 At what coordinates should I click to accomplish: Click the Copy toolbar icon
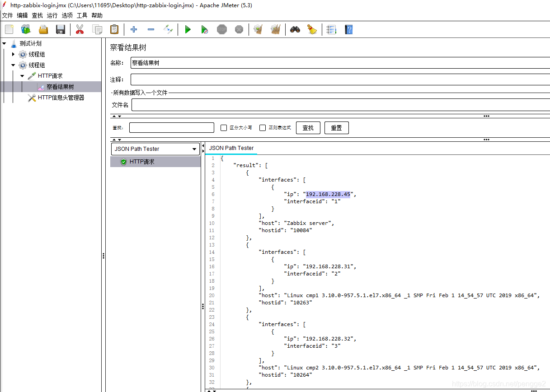[97, 29]
